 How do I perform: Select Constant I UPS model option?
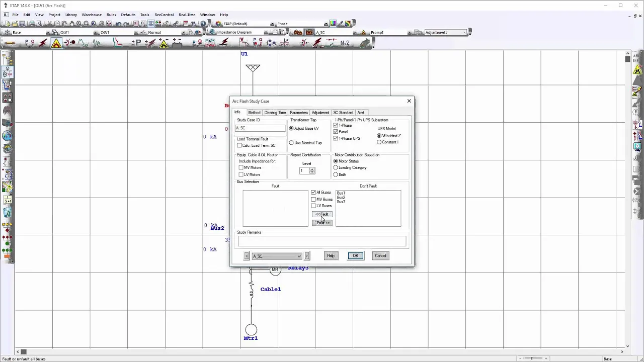coord(379,142)
